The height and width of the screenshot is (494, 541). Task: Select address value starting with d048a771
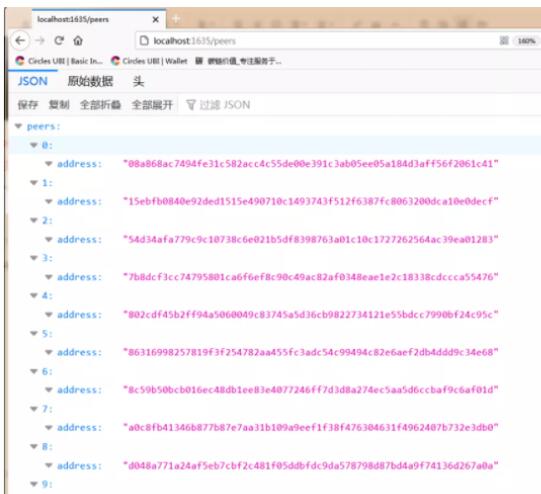coord(311,466)
